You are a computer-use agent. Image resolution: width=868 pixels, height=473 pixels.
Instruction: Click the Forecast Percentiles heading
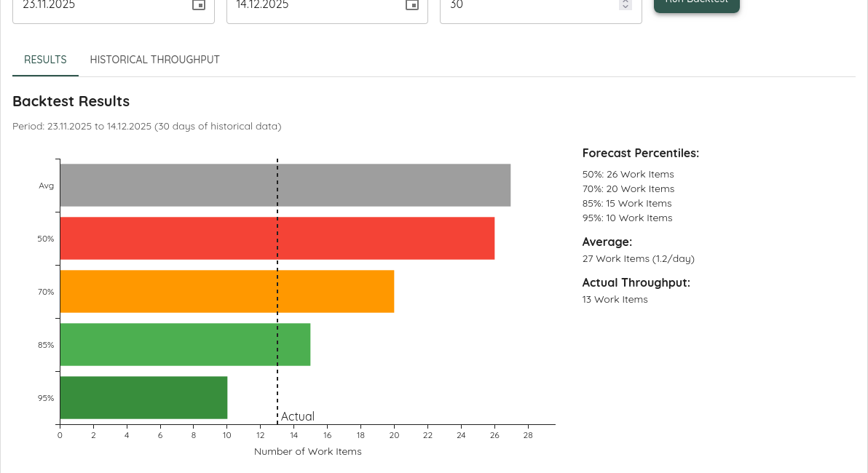(641, 154)
